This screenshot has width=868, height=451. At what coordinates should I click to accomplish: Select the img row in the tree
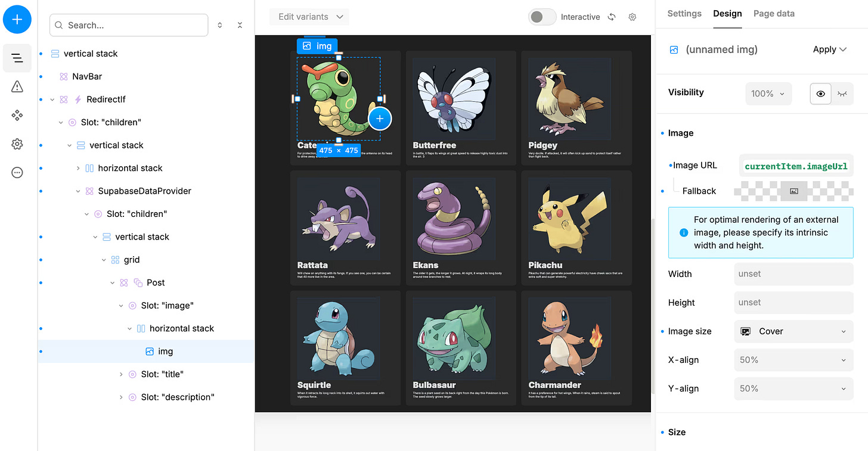coord(146,352)
